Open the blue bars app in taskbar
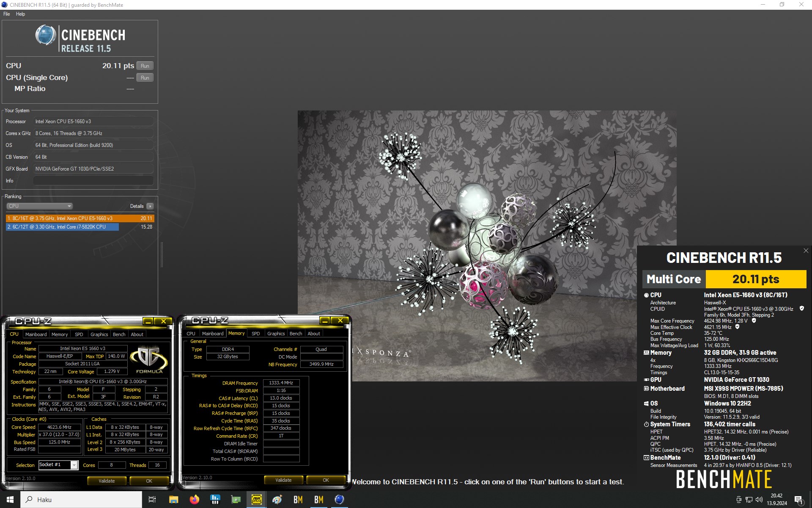The image size is (812, 508). click(x=215, y=500)
